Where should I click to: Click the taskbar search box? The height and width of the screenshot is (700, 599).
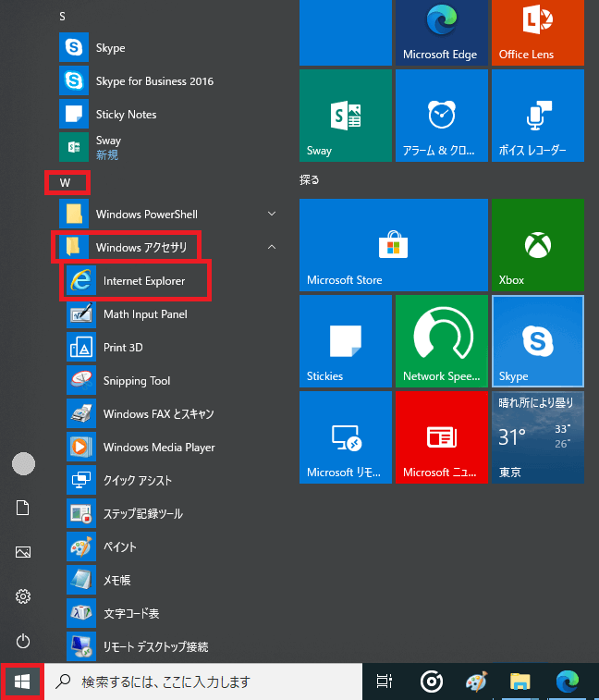(x=203, y=682)
